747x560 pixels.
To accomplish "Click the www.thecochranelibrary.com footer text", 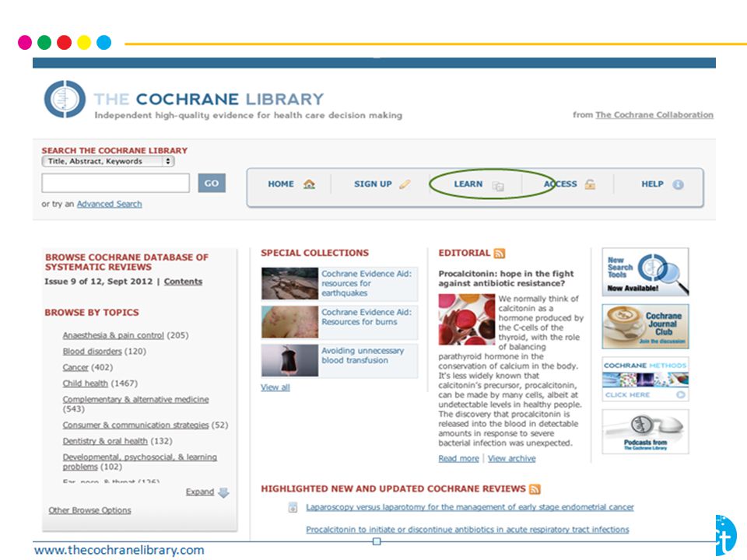I will point(119,550).
